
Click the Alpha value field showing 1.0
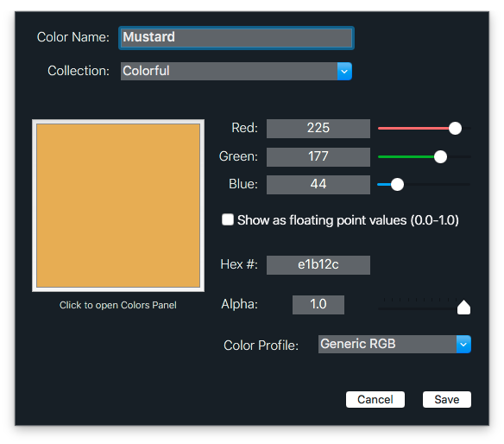[318, 304]
